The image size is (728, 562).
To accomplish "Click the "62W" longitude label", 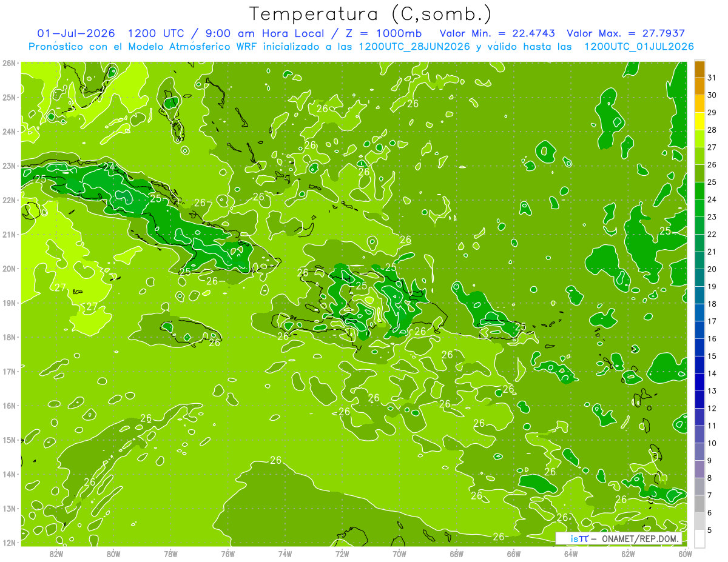I will [x=628, y=554].
